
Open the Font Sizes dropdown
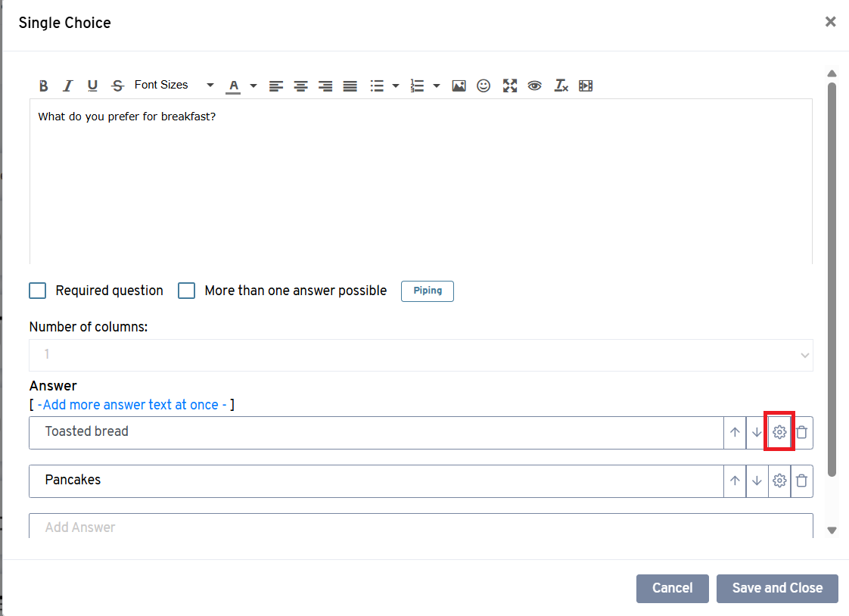click(x=174, y=86)
